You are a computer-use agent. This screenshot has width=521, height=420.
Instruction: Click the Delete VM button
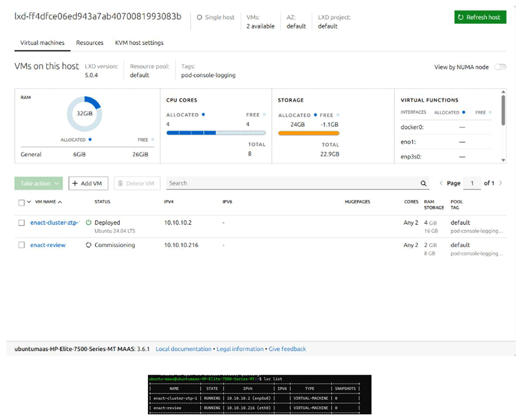(x=137, y=183)
